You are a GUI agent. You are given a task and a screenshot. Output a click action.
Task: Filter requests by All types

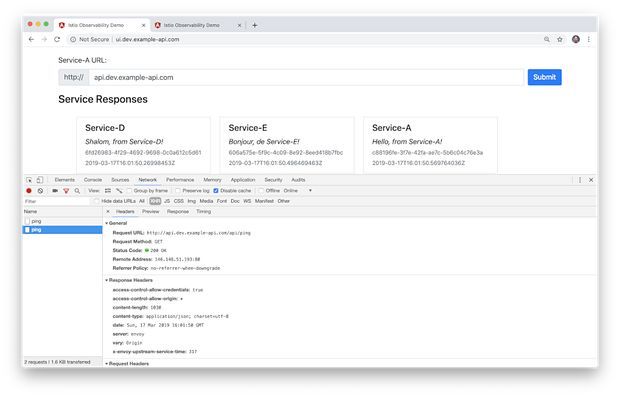142,201
